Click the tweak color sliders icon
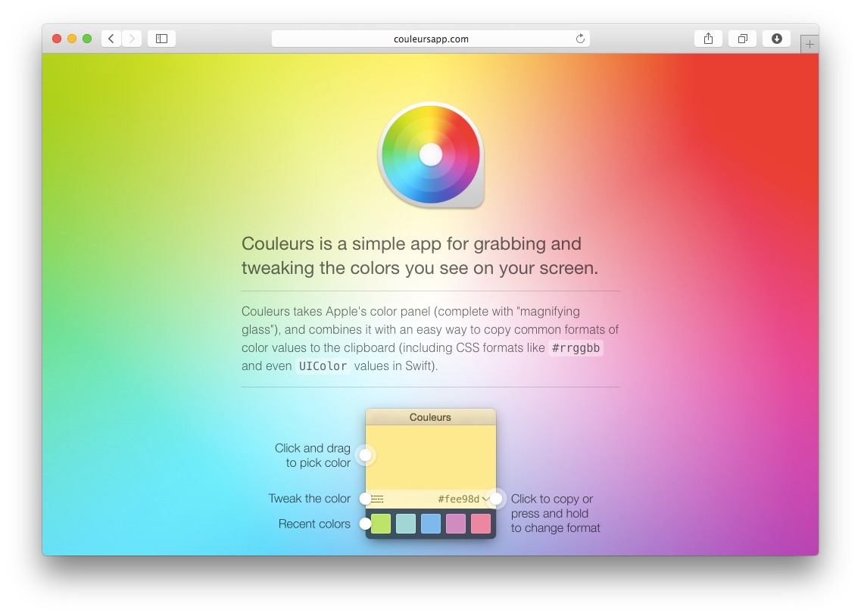This screenshot has width=861, height=616. coord(377,499)
